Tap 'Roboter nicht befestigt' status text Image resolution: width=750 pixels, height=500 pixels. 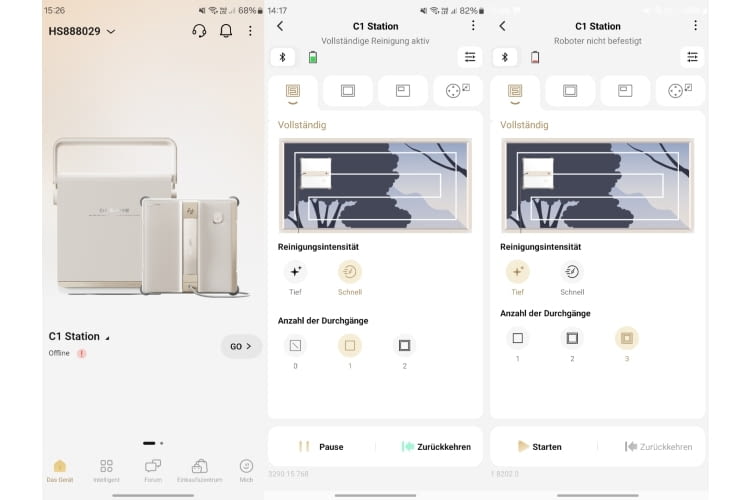coord(598,41)
